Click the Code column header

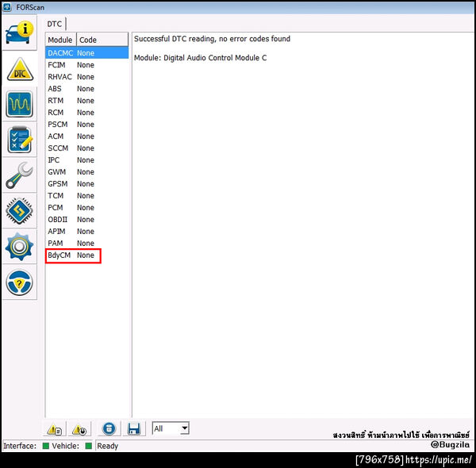coord(102,40)
